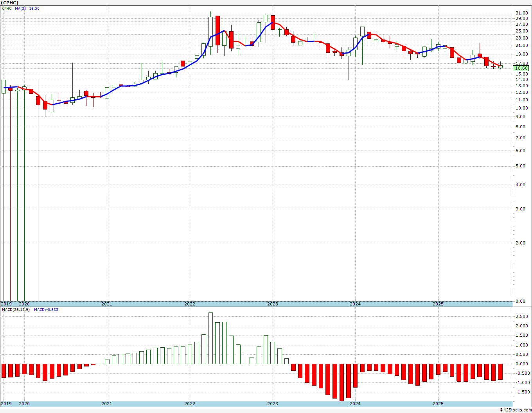Click the MA(3) indicator label
Screen dimensions: 532x413
point(20,9)
